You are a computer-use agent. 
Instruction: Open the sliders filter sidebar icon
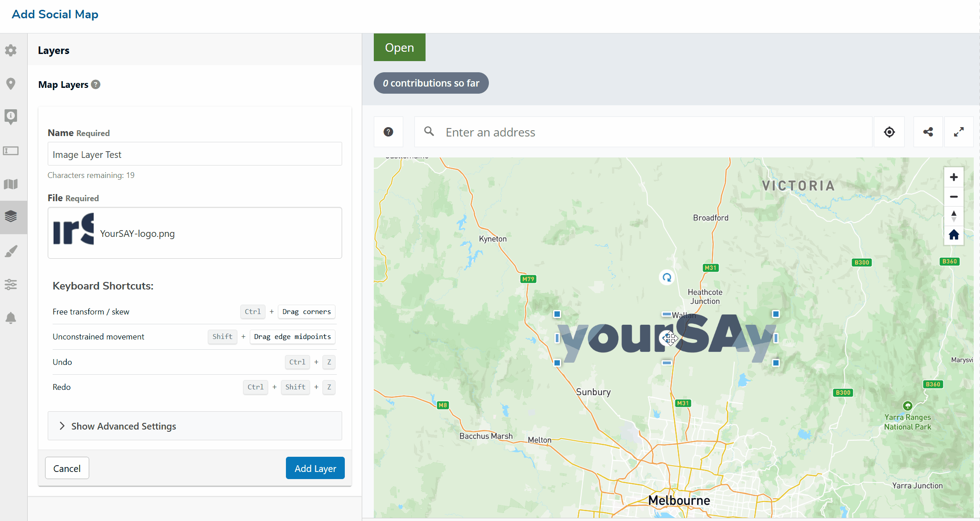(11, 284)
